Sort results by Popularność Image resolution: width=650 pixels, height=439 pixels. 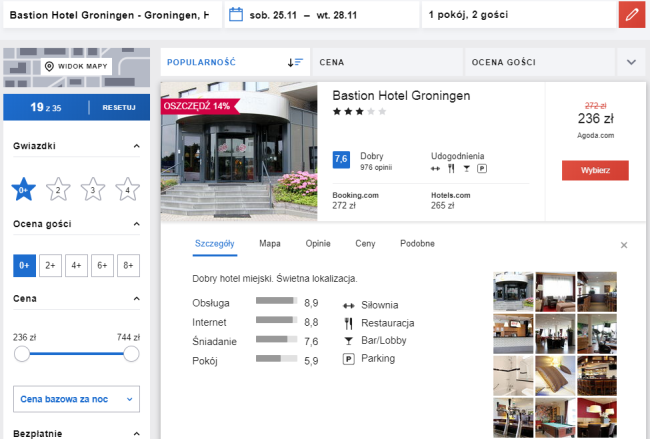point(235,62)
